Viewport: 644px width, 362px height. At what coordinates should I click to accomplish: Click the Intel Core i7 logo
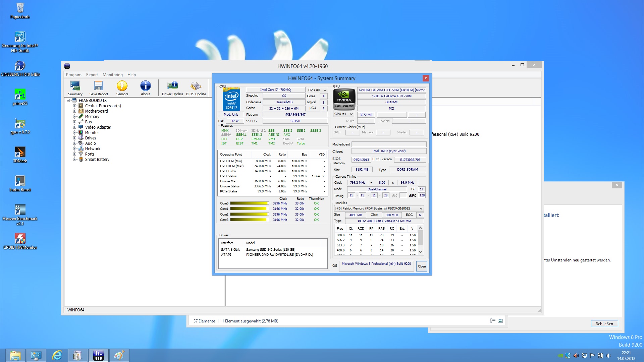click(231, 100)
